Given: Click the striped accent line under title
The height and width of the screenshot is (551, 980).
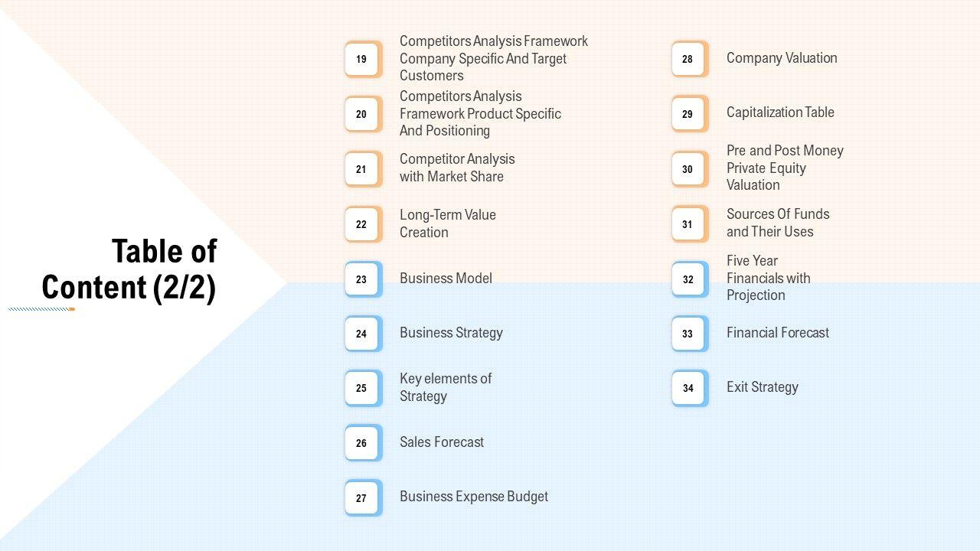Looking at the screenshot, I should (x=41, y=309).
